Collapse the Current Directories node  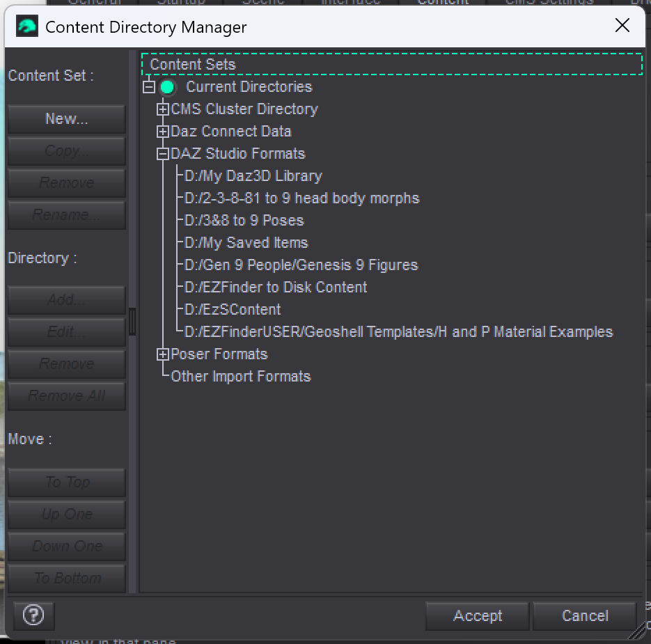coord(148,87)
